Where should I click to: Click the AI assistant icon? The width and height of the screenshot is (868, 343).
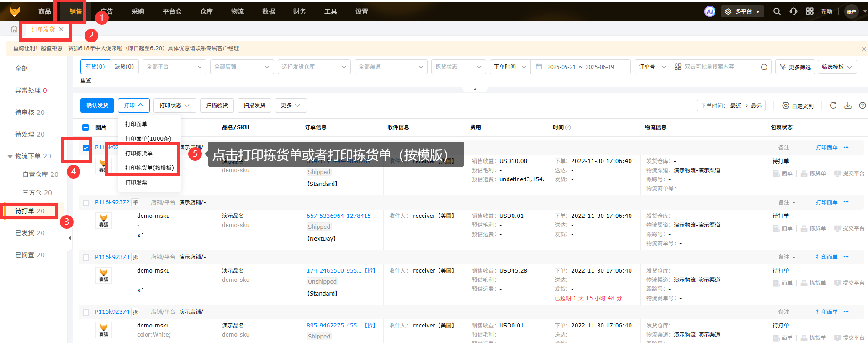pos(709,11)
